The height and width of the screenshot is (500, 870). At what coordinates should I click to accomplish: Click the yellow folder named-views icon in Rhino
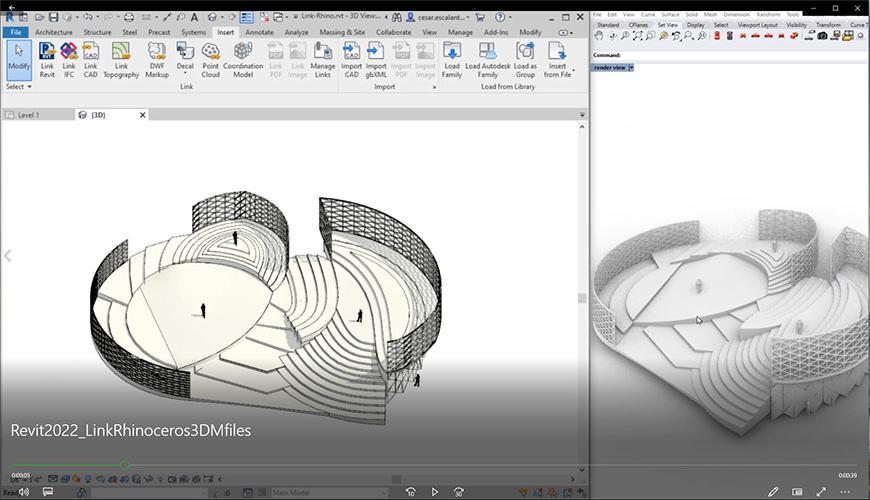[x=848, y=36]
